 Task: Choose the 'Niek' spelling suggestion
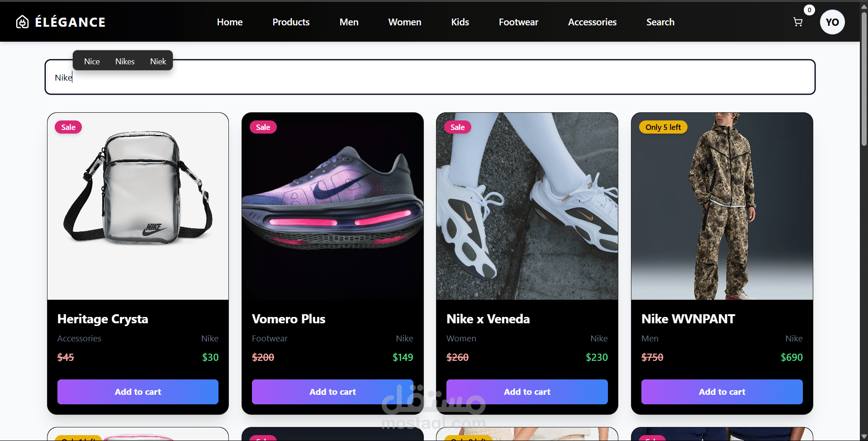click(158, 61)
